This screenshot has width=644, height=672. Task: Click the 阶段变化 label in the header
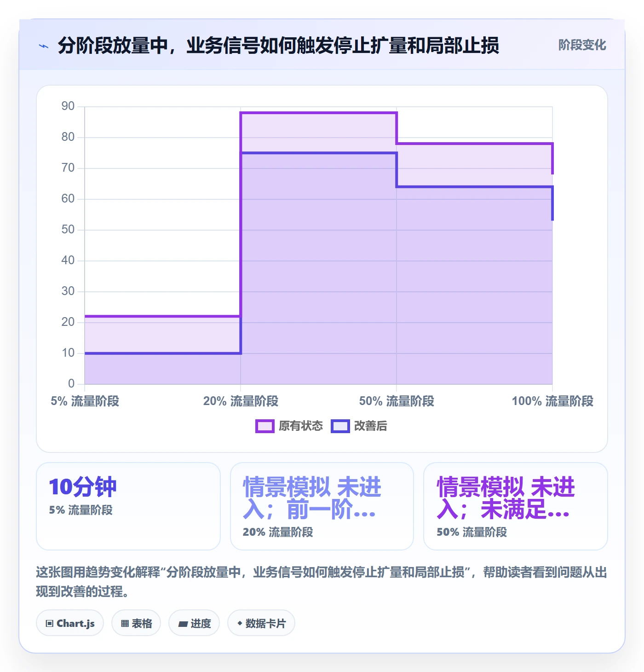pos(582,45)
